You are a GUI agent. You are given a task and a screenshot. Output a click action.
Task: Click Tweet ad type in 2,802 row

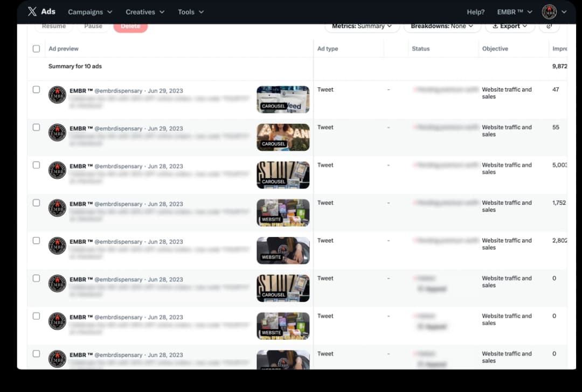325,240
